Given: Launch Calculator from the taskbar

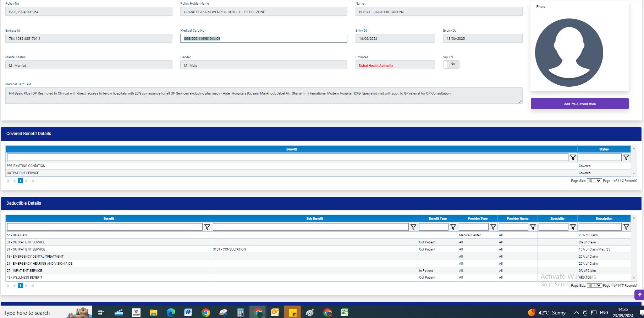Looking at the screenshot, I should coord(240,313).
